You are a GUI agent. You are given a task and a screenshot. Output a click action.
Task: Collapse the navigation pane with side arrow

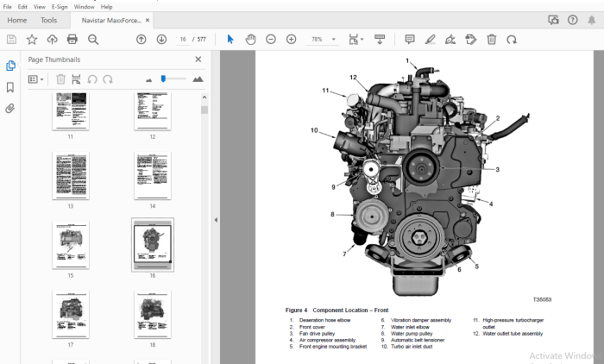[x=216, y=220]
